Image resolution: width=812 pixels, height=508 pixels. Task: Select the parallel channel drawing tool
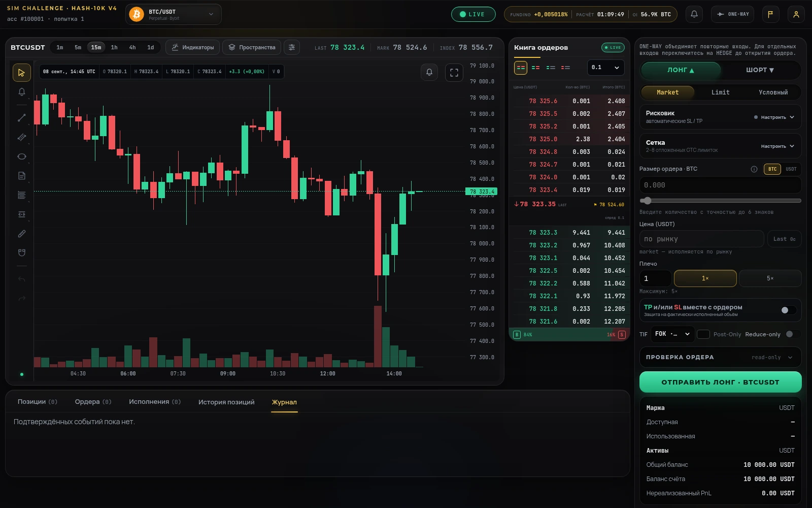click(21, 137)
